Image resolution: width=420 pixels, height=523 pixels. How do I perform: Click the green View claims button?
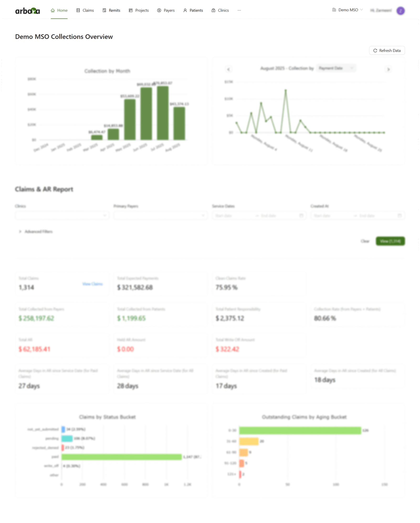coord(390,241)
